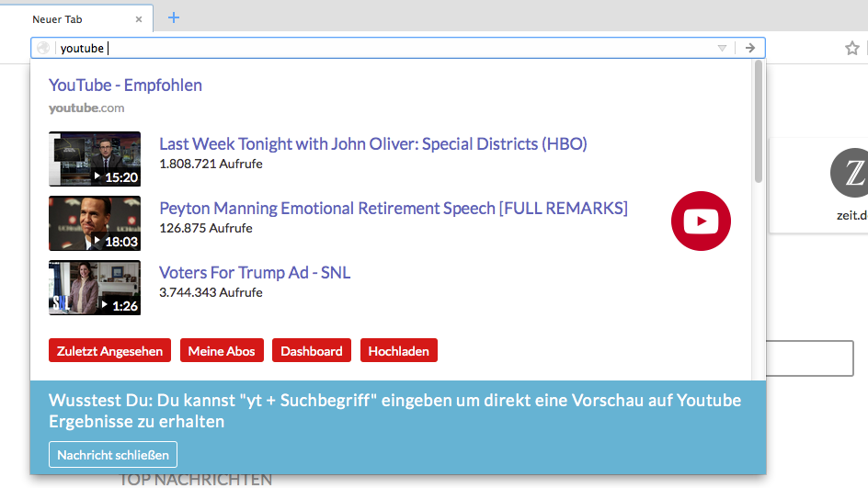Click the bookmark star icon
This screenshot has height=488, width=868.
point(851,48)
